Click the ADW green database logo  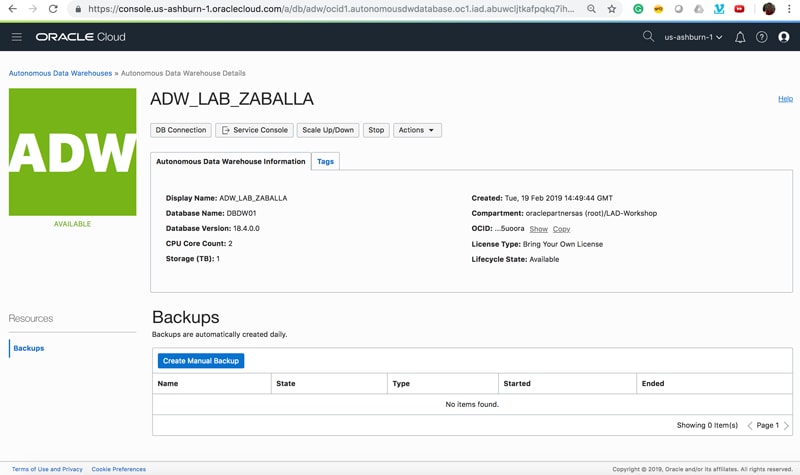click(72, 152)
